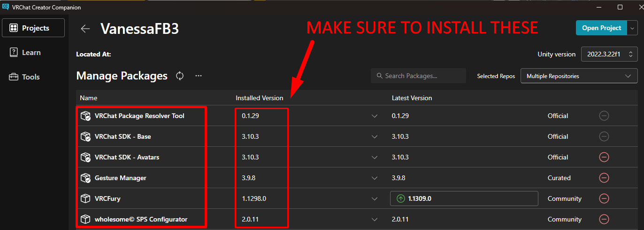Select the VRCFury package name
This screenshot has height=230, width=644.
click(x=107, y=198)
